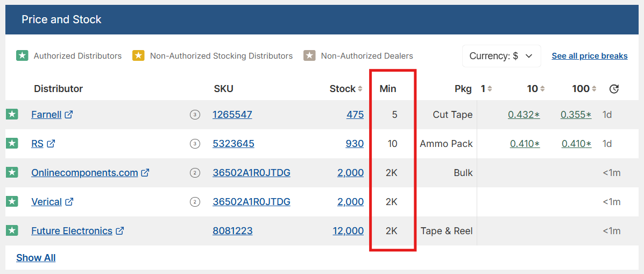The width and height of the screenshot is (644, 274).
Task: Open the Farnell distributor link
Action: (x=46, y=115)
